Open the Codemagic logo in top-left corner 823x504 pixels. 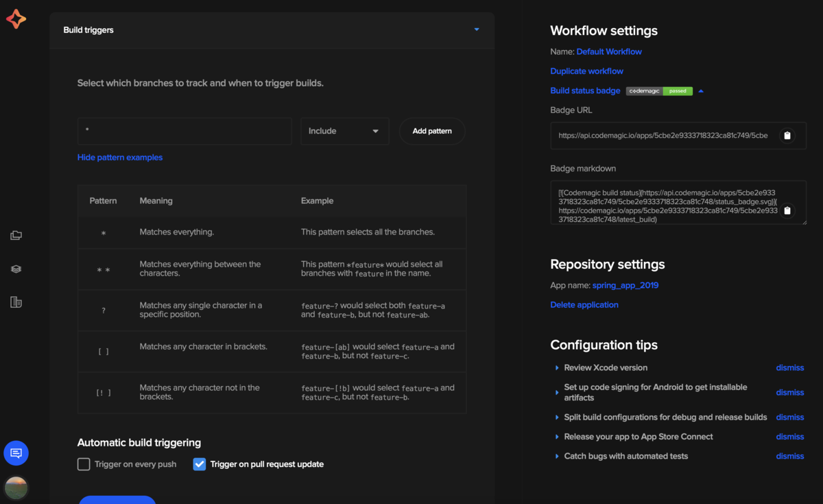click(x=15, y=19)
